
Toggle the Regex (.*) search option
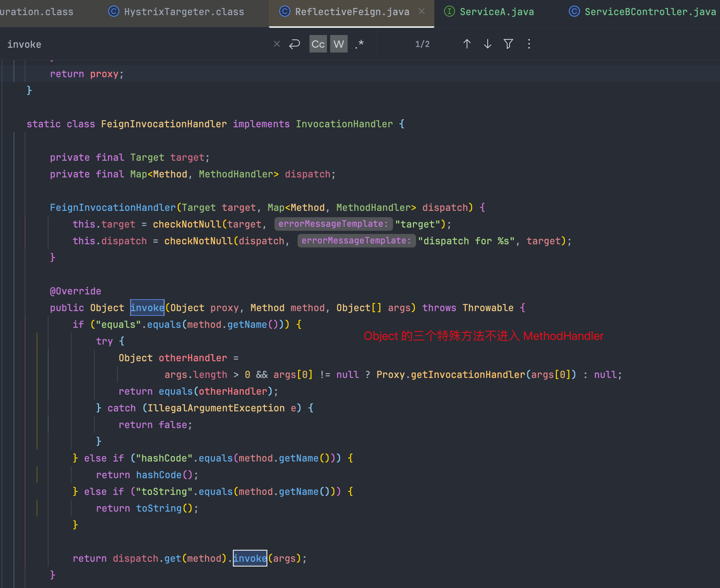[x=360, y=44]
